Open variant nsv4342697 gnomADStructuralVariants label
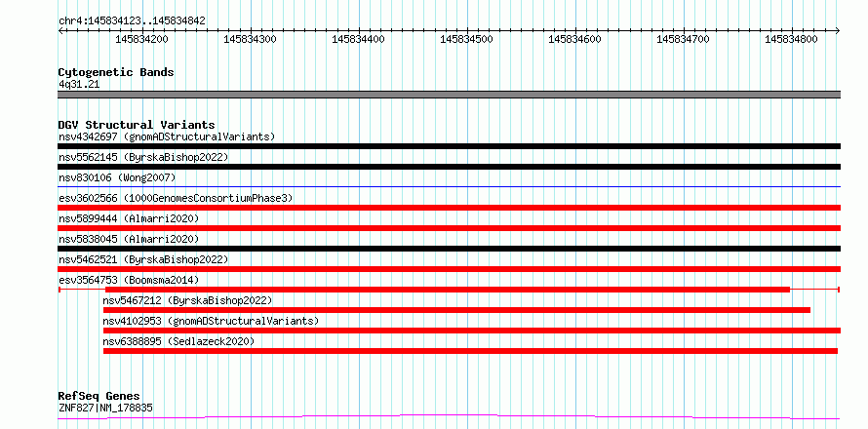 [x=167, y=136]
